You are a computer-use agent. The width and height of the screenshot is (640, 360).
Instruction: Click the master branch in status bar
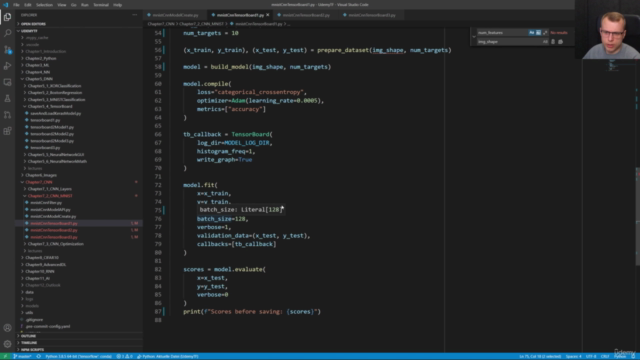click(23, 356)
